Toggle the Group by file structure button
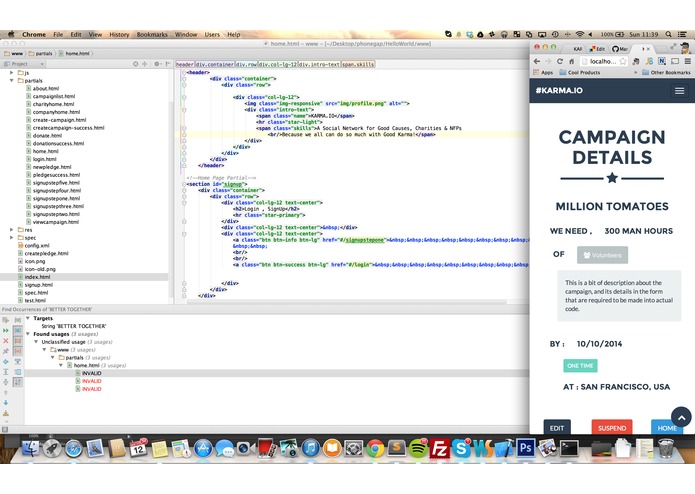 [18, 351]
